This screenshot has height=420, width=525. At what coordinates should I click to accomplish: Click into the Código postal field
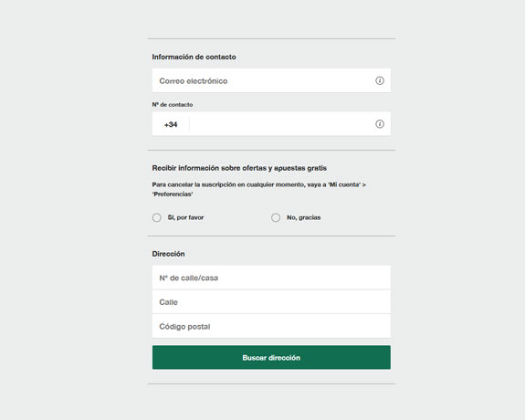point(271,326)
